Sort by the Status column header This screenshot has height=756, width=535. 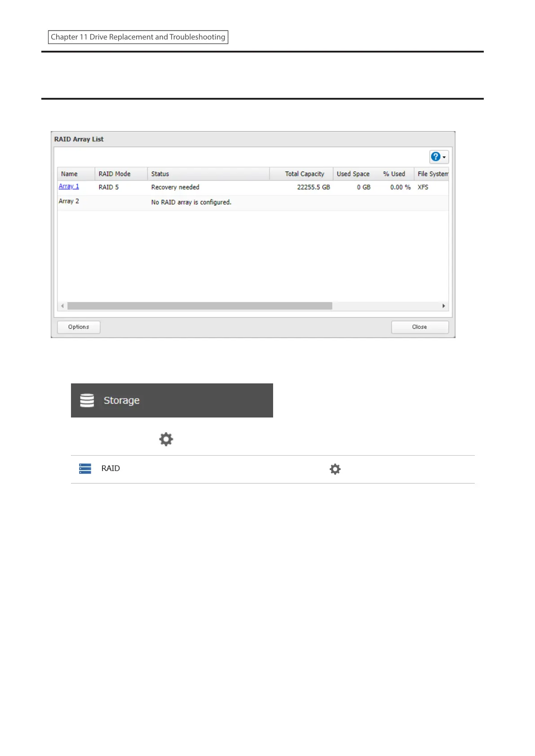(x=208, y=174)
